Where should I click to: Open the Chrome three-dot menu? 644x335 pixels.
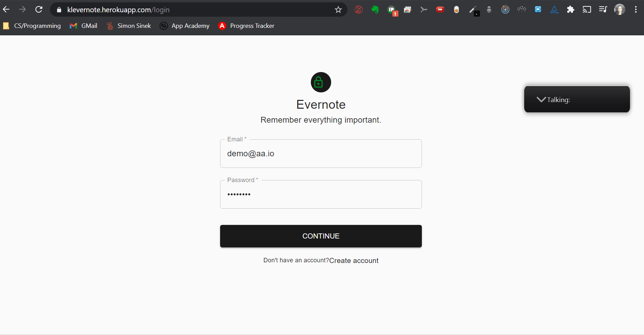[636, 10]
